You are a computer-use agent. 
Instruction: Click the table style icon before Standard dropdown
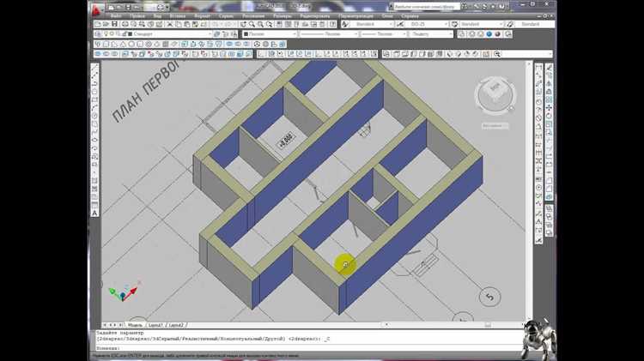[x=454, y=24]
